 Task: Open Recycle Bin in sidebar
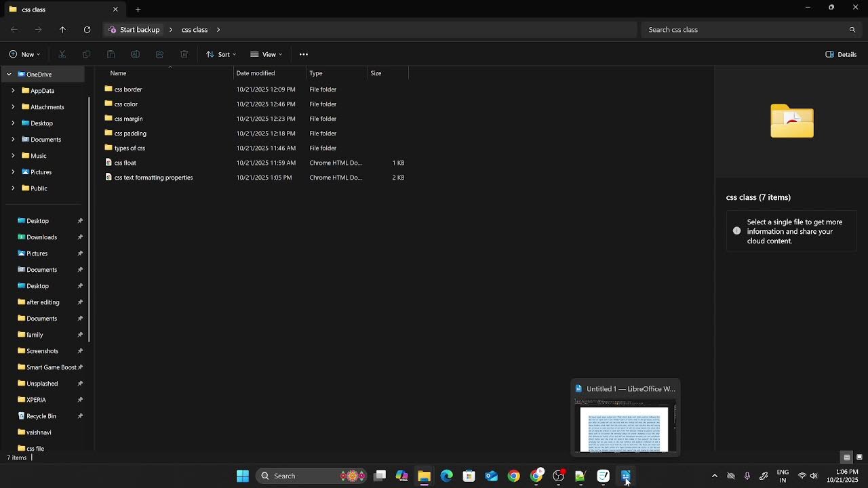(x=41, y=416)
